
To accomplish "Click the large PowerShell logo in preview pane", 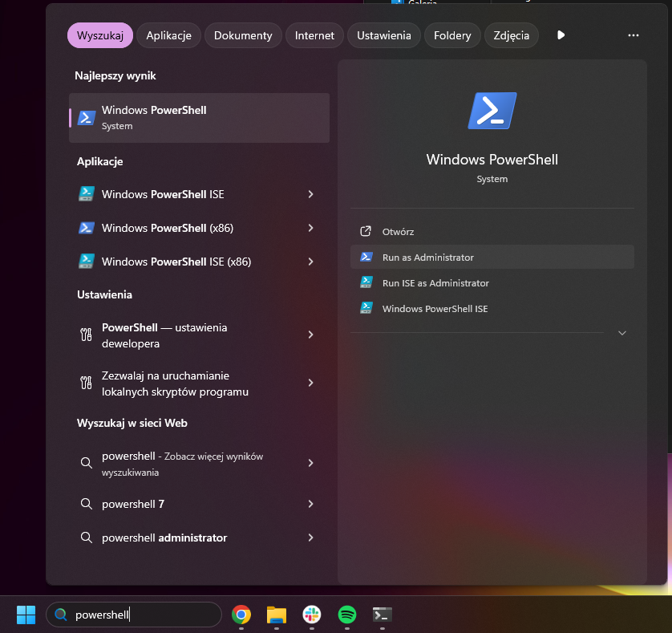I will pyautogui.click(x=492, y=111).
